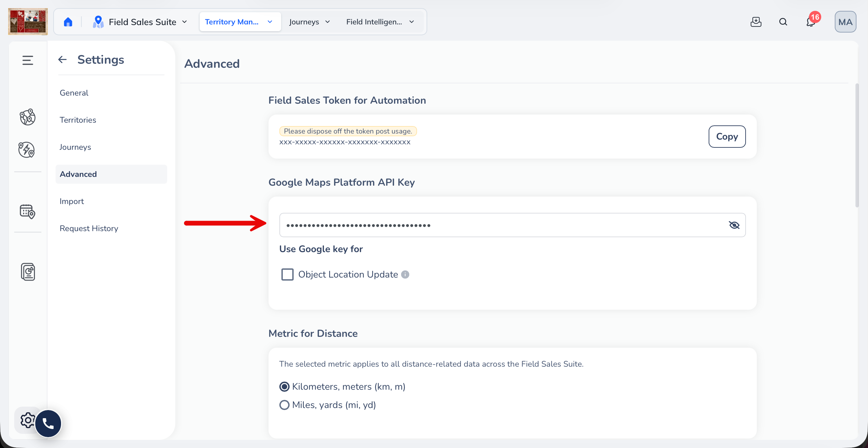The height and width of the screenshot is (448, 868).
Task: Click the Google Maps API key field
Action: (512, 225)
